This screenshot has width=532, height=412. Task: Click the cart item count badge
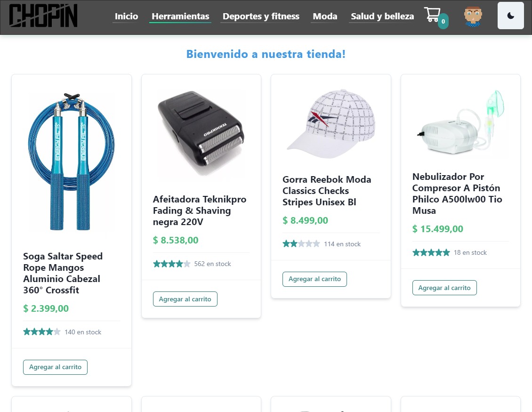click(x=443, y=21)
